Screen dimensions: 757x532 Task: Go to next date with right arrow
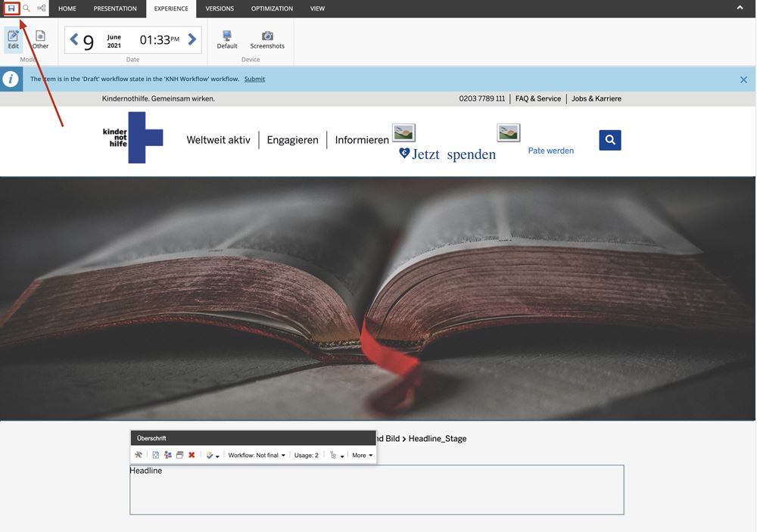tap(192, 39)
